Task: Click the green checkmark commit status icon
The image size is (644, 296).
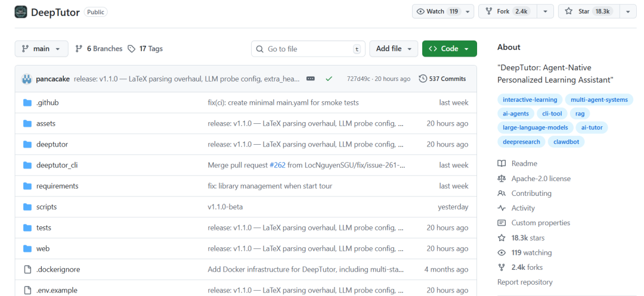Action: pos(329,79)
